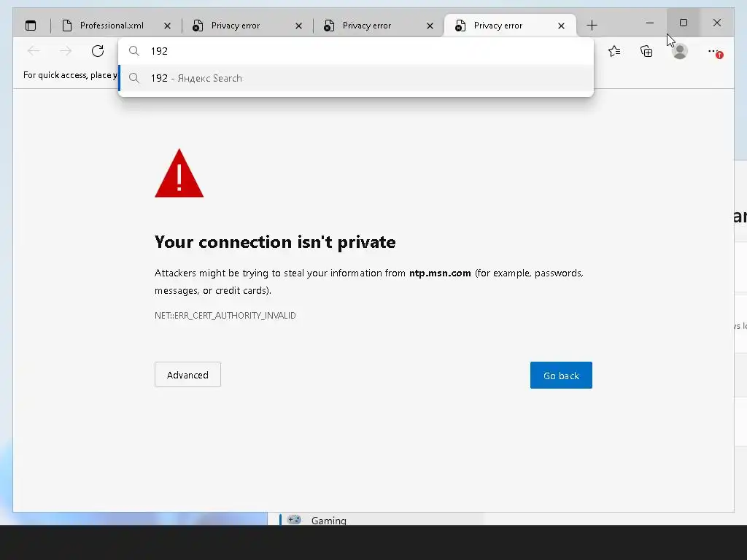Select the '192 - Яндекс Search' suggestion

pos(356,78)
